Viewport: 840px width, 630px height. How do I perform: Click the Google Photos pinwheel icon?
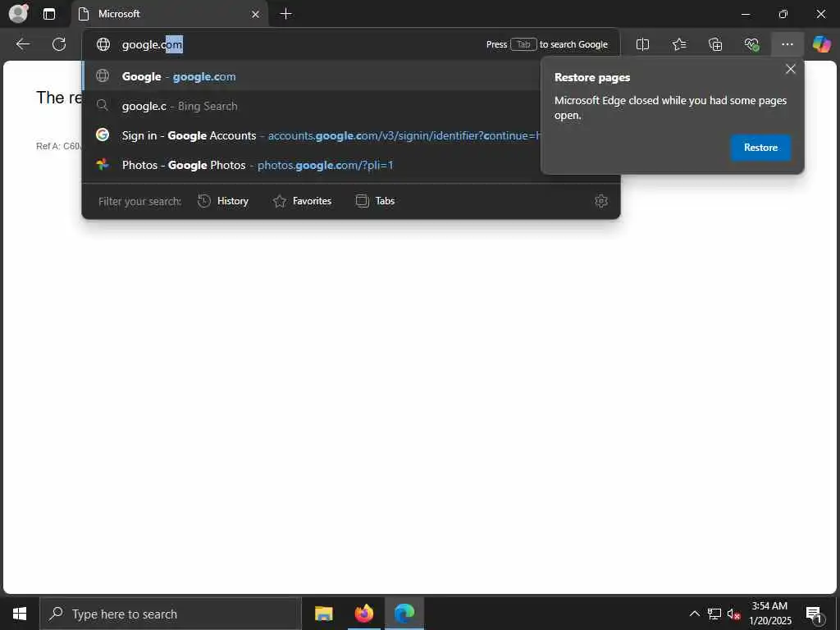[103, 164]
